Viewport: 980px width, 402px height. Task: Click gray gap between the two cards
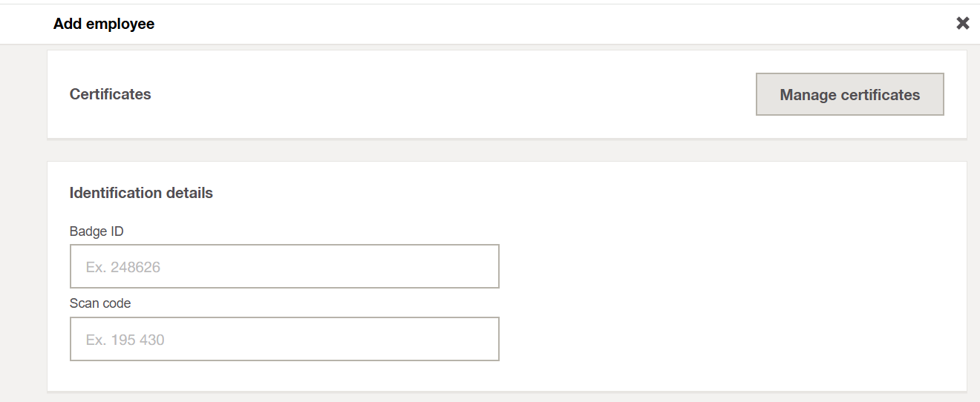click(x=505, y=150)
